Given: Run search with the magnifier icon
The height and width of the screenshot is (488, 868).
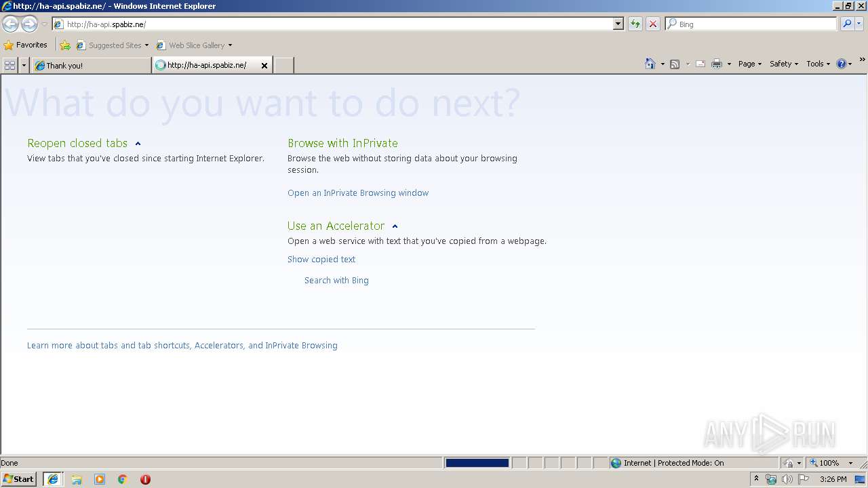Looking at the screenshot, I should point(846,24).
